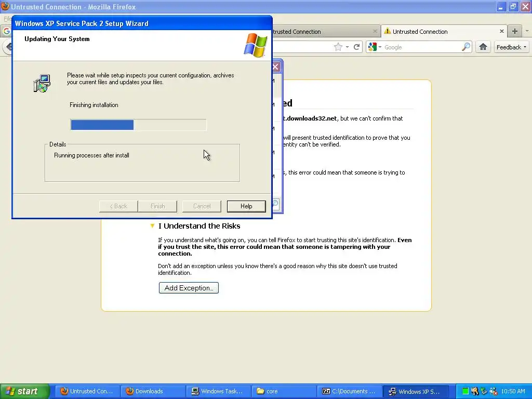
Task: Go to Firefox home page icon
Action: [483, 47]
